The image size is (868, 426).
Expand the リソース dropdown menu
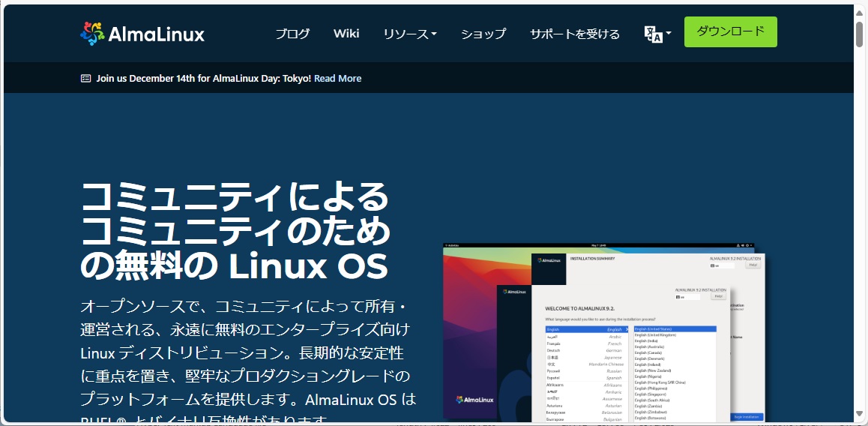[410, 34]
